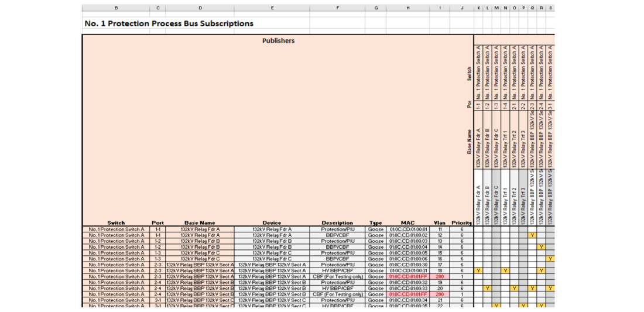
Task: Select column B header
Action: [x=117, y=8]
